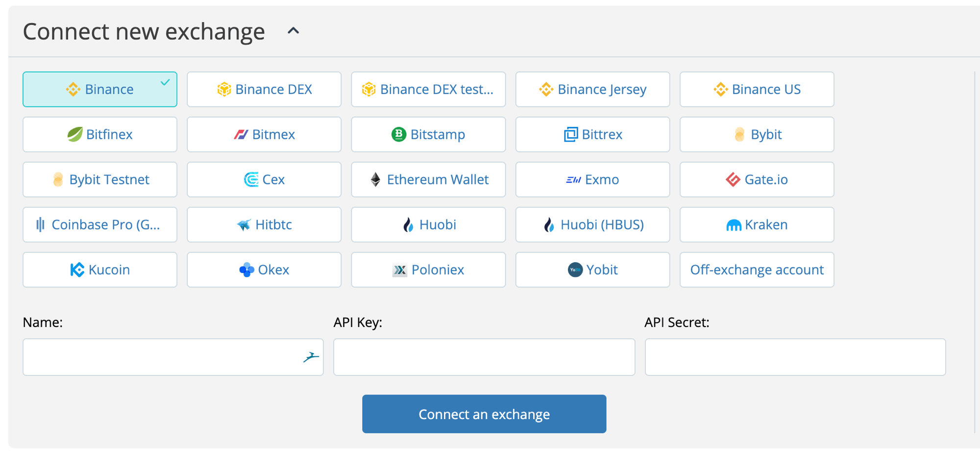Click the "API Key:" label
The image size is (980, 452).
(x=358, y=322)
